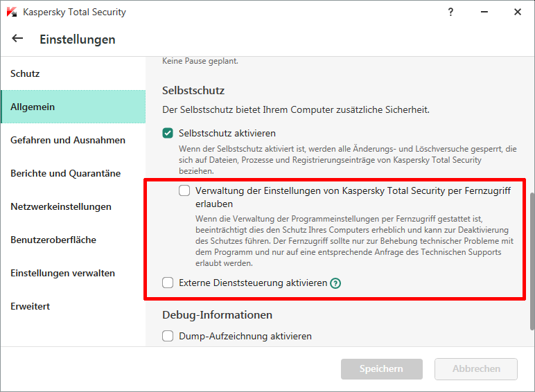The width and height of the screenshot is (535, 392).
Task: Close the Kaspersky Total Security window
Action: (517, 12)
